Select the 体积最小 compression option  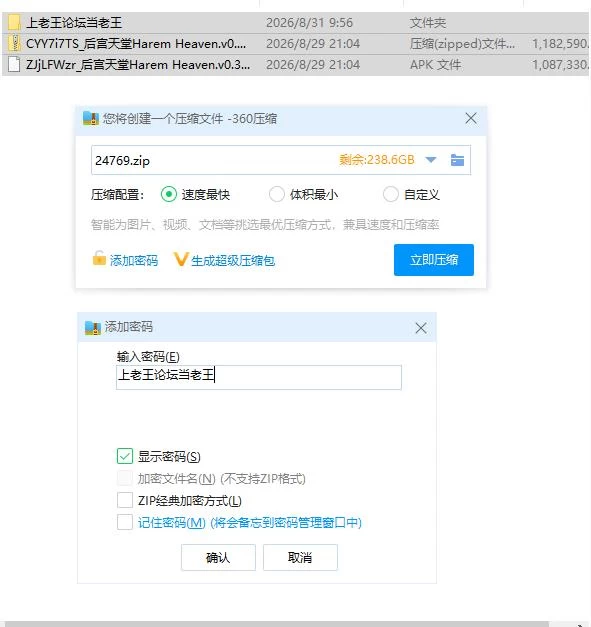point(277,194)
